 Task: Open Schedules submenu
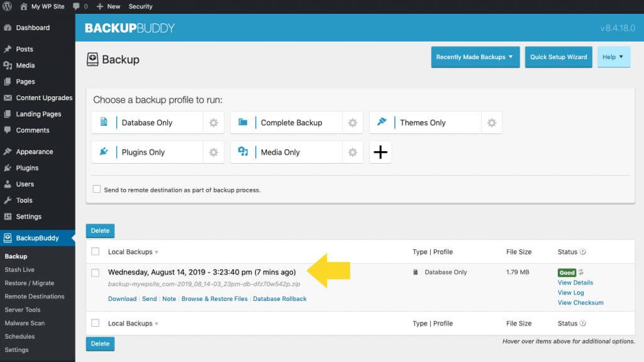(x=19, y=336)
